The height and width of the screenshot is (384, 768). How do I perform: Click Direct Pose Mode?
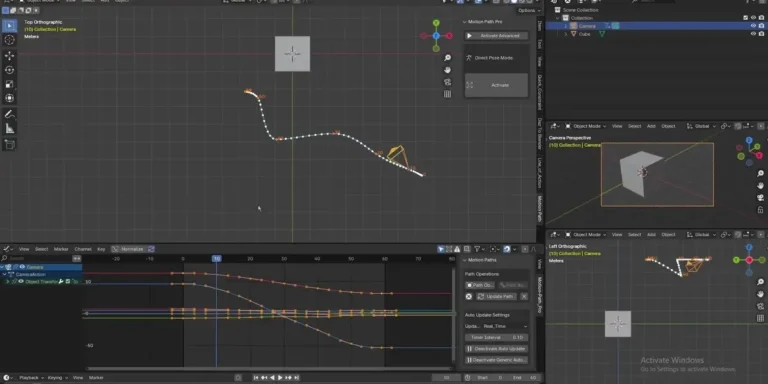(x=494, y=58)
